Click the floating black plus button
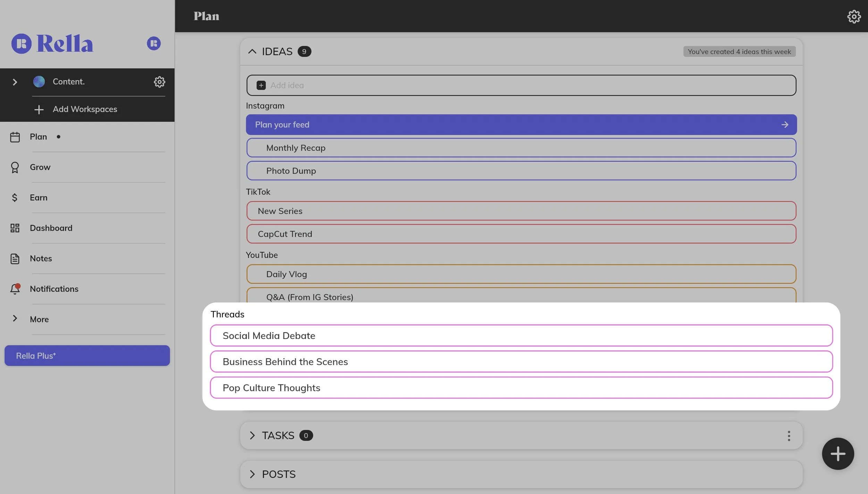Screen dimensions: 868x494 tap(838, 454)
